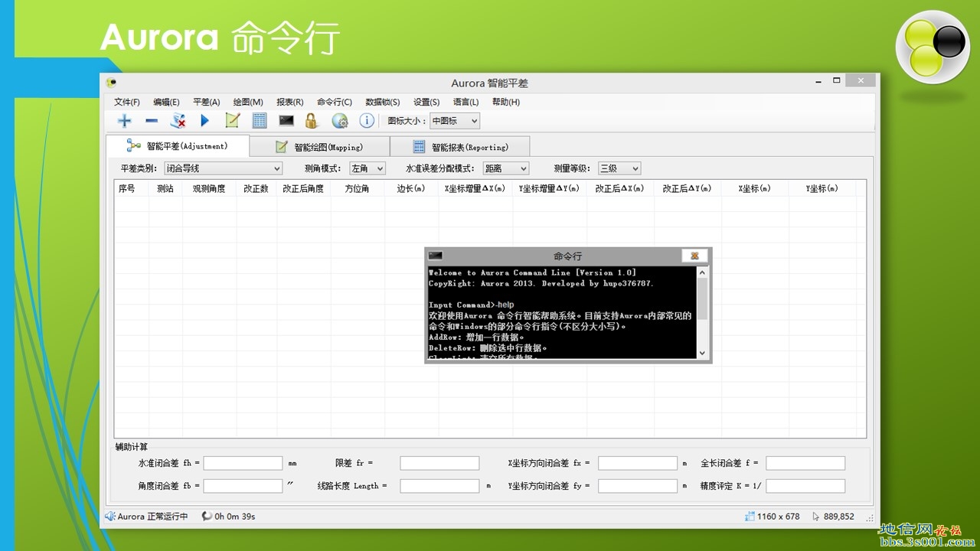Click command line scrollbar up arrow
This screenshot has width=980, height=551.
(x=703, y=272)
